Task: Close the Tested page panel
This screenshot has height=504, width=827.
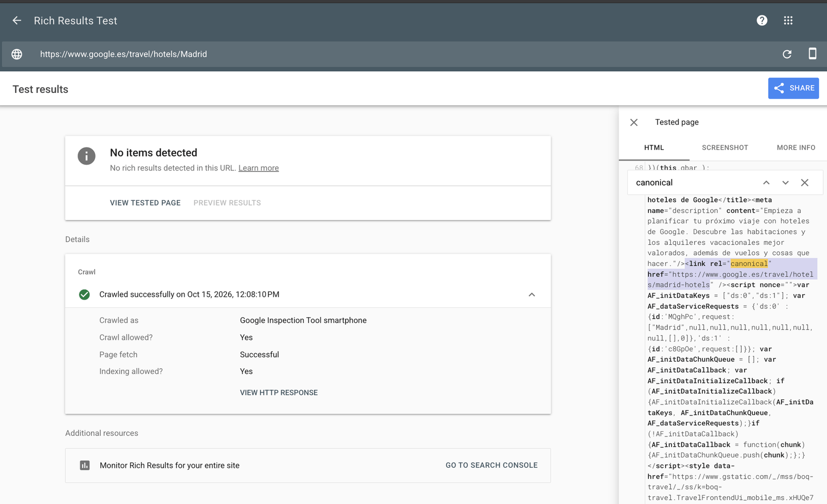Action: [634, 122]
